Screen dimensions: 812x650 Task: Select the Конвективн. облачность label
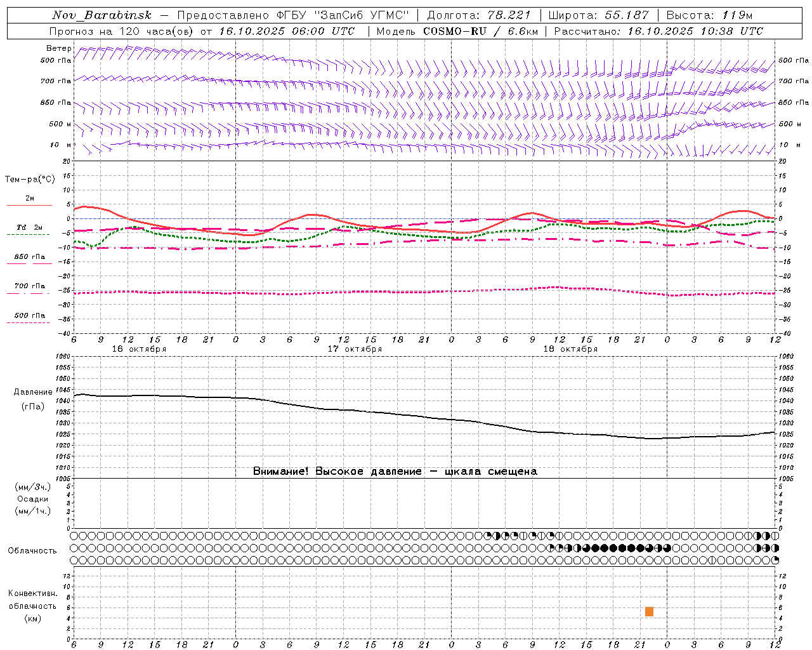32,600
